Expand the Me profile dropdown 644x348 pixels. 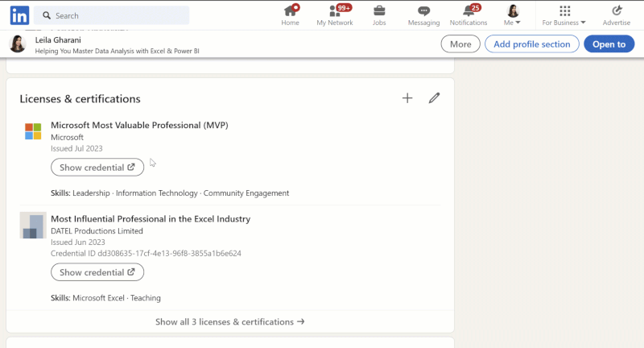[x=512, y=15]
